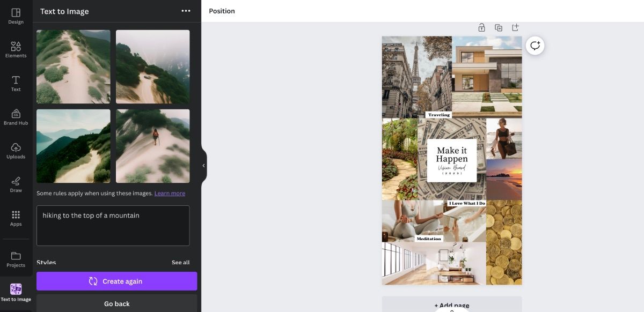Open the Learn more link
Screen dimensions: 644x312
pos(170,193)
